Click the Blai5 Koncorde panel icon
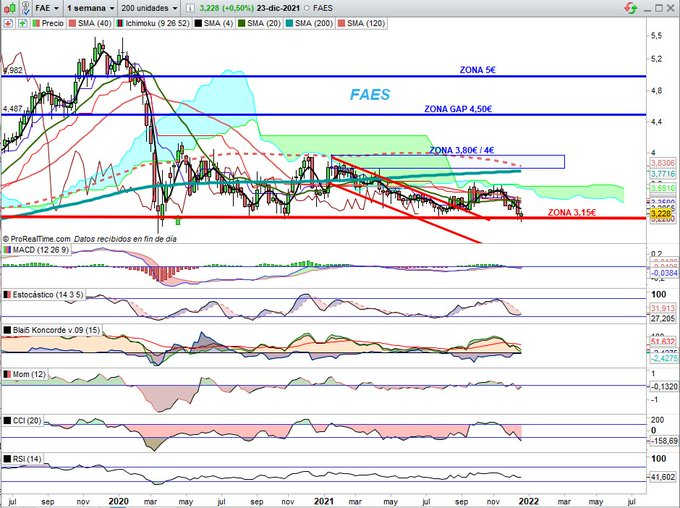This screenshot has width=680, height=508. (x=7, y=330)
